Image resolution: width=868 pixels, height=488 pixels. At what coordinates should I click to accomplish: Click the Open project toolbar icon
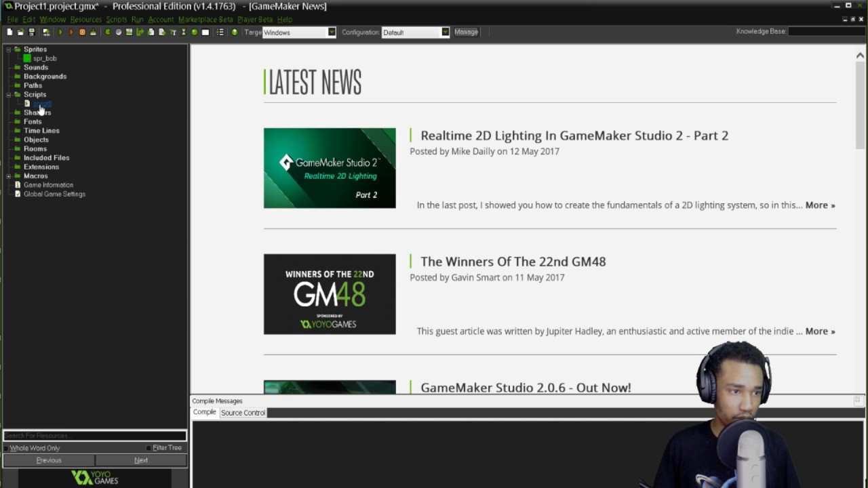pyautogui.click(x=20, y=32)
